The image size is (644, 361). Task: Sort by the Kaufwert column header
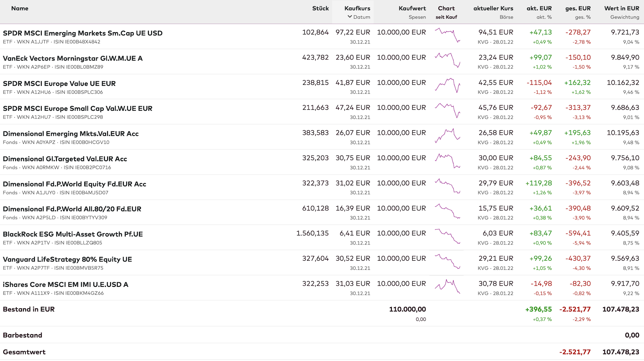pos(412,8)
